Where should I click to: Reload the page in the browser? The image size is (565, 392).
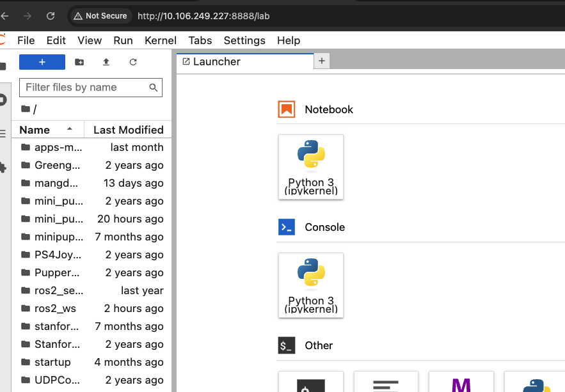click(51, 15)
